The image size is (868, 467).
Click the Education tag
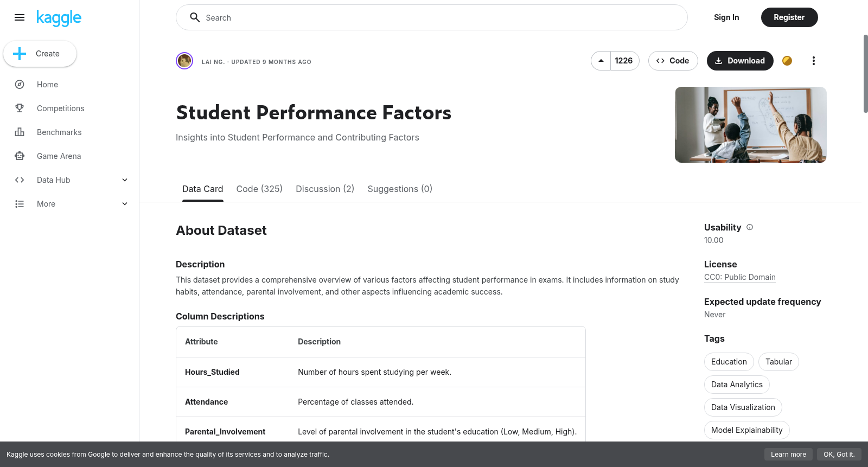[x=729, y=362]
